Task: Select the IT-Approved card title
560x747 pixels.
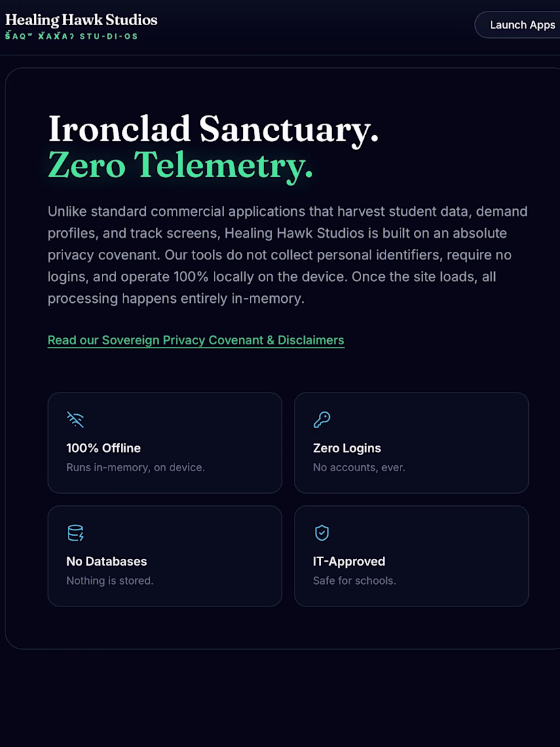Action: pos(349,561)
